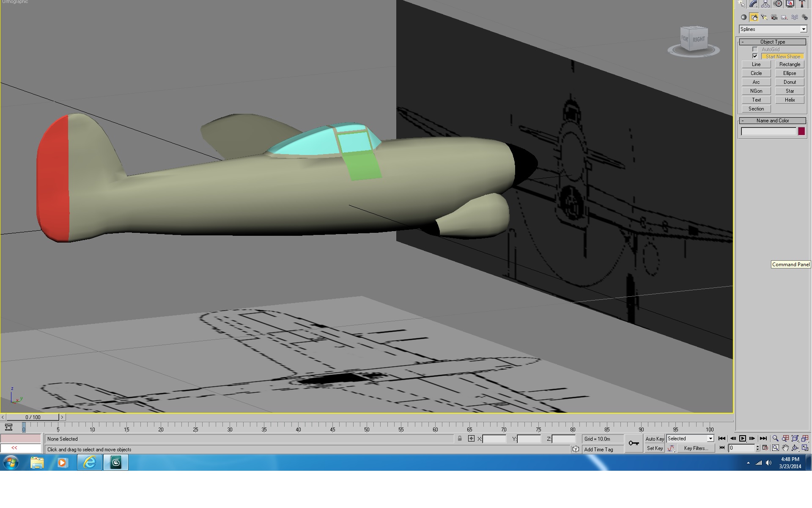This screenshot has height=508, width=812.
Task: Click the Ellipse spline button
Action: click(x=790, y=73)
